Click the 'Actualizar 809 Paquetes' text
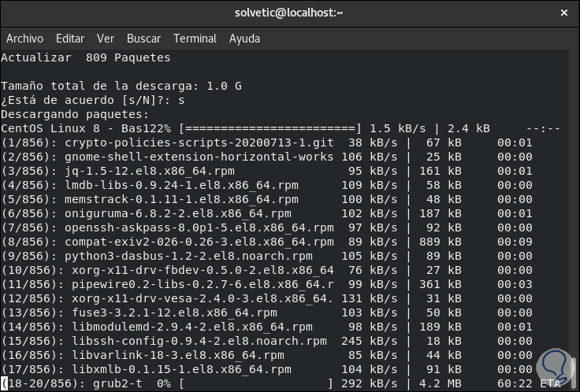 85,57
